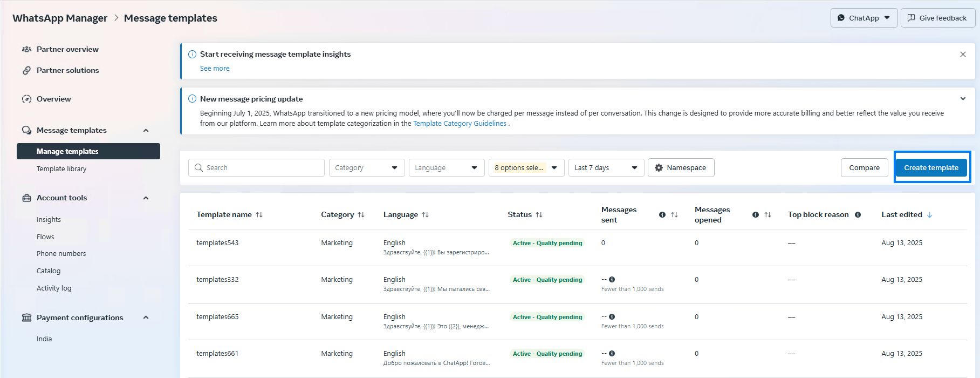Click the Create template button
The image size is (980, 378).
pyautogui.click(x=931, y=168)
